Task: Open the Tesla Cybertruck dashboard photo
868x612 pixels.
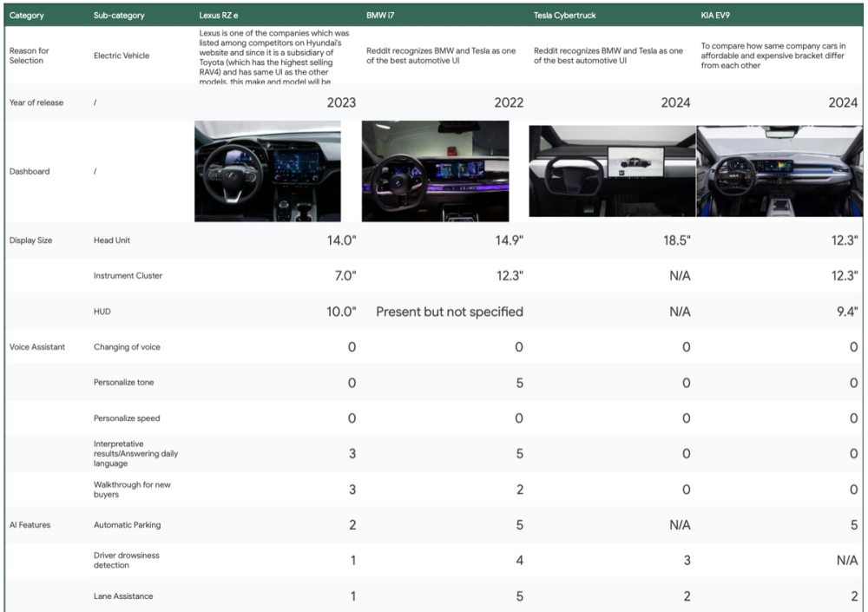Action: pos(612,171)
